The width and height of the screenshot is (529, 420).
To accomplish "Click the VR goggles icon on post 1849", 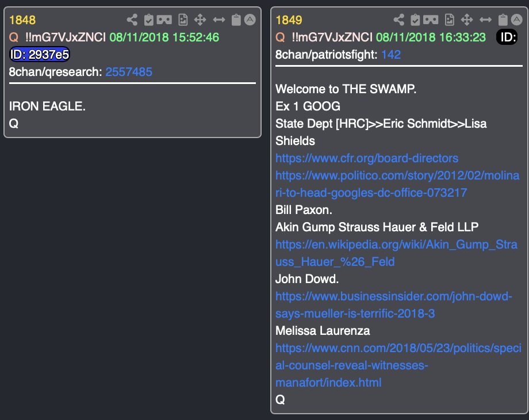I will (x=431, y=20).
